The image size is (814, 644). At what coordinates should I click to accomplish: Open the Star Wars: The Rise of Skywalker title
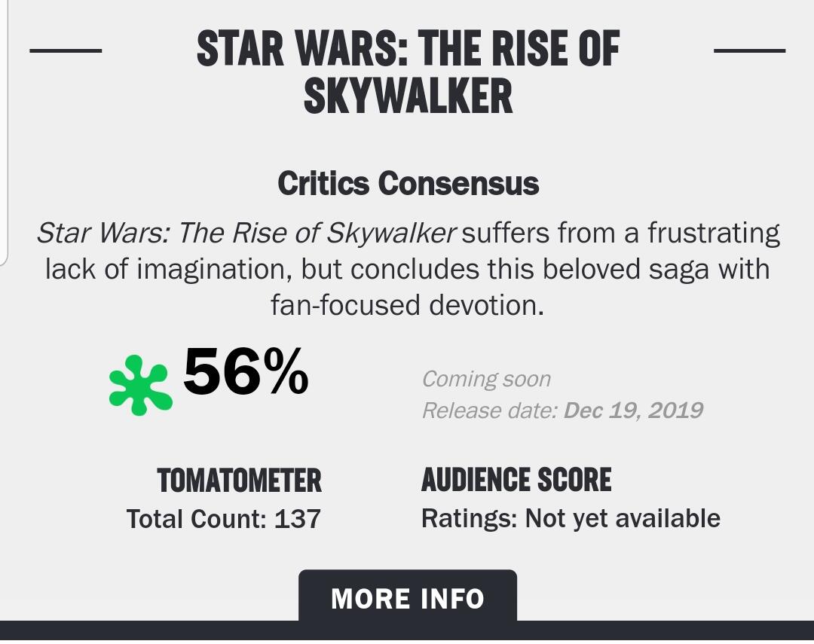(x=408, y=72)
